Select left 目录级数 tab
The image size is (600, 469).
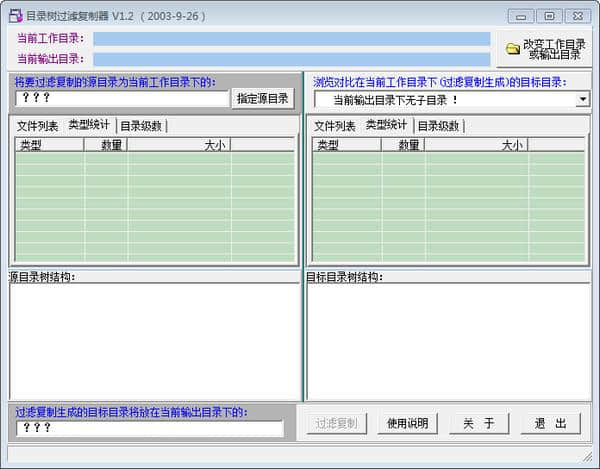[x=141, y=126]
